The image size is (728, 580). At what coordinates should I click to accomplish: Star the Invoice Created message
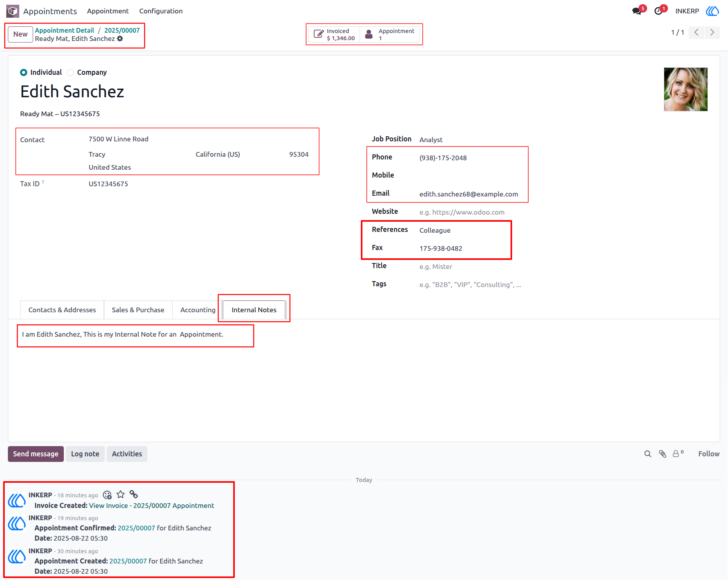point(121,495)
